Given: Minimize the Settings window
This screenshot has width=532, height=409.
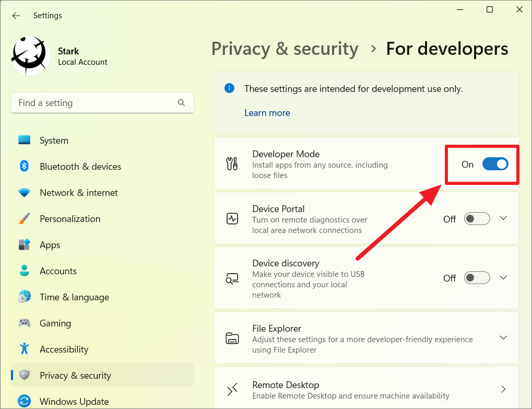Looking at the screenshot, I should tap(460, 9).
